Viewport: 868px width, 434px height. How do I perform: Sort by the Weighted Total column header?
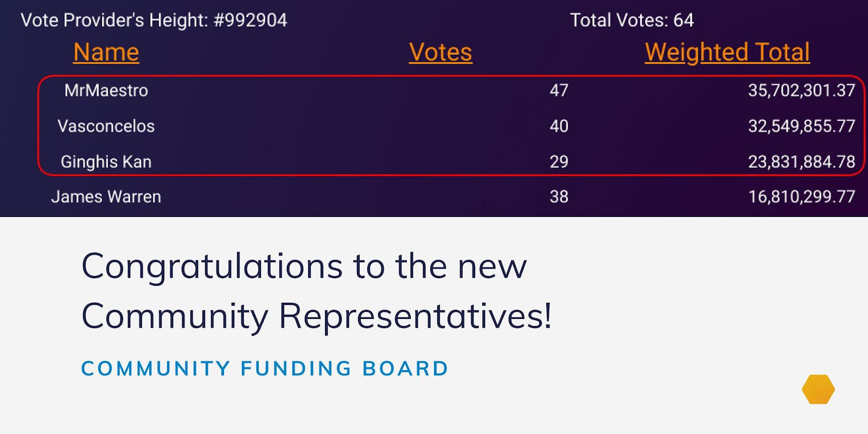pos(727,53)
